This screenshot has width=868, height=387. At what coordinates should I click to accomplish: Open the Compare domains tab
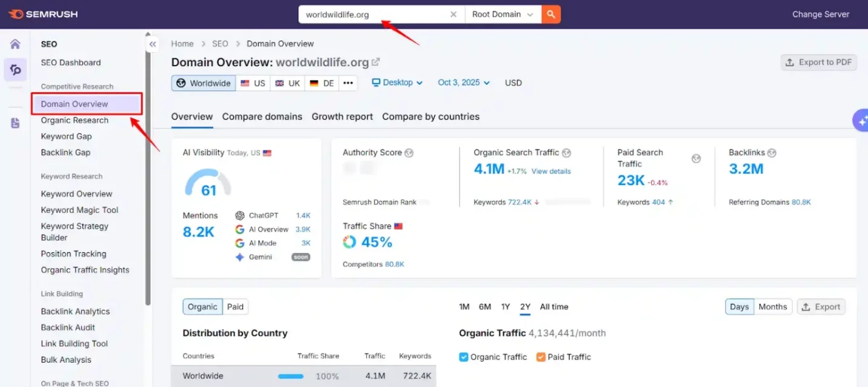point(262,116)
